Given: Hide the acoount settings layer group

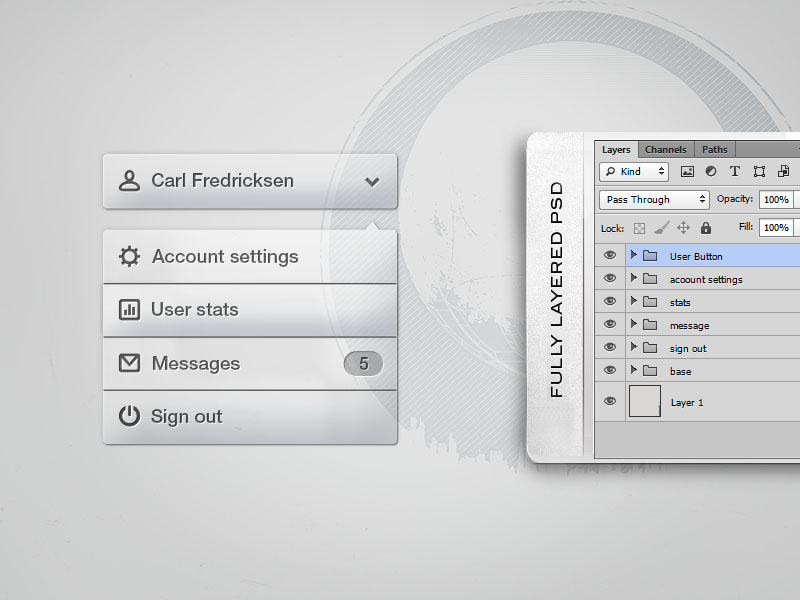Looking at the screenshot, I should click(x=610, y=278).
